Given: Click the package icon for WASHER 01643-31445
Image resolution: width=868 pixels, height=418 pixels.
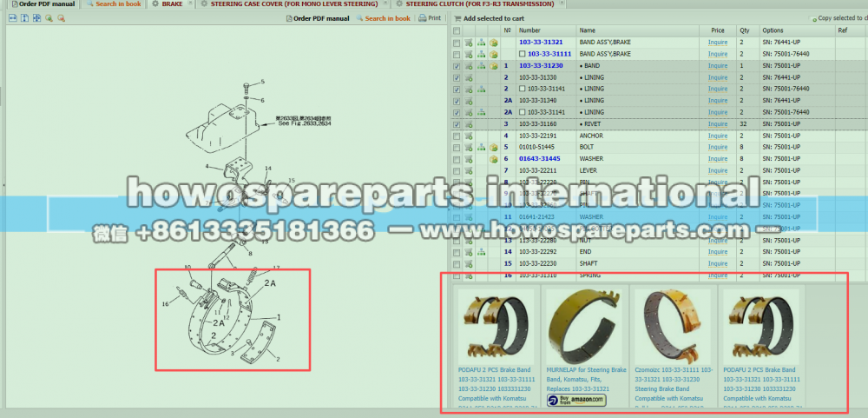Looking at the screenshot, I should [494, 159].
